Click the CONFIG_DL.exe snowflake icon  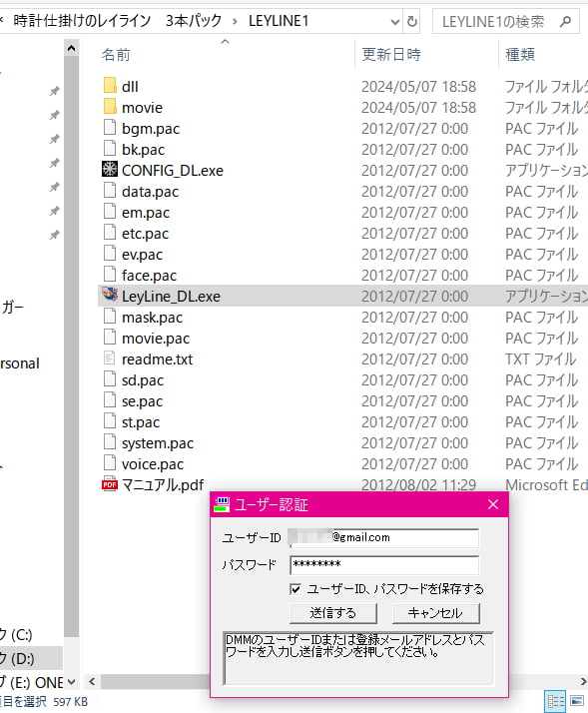pyautogui.click(x=110, y=169)
